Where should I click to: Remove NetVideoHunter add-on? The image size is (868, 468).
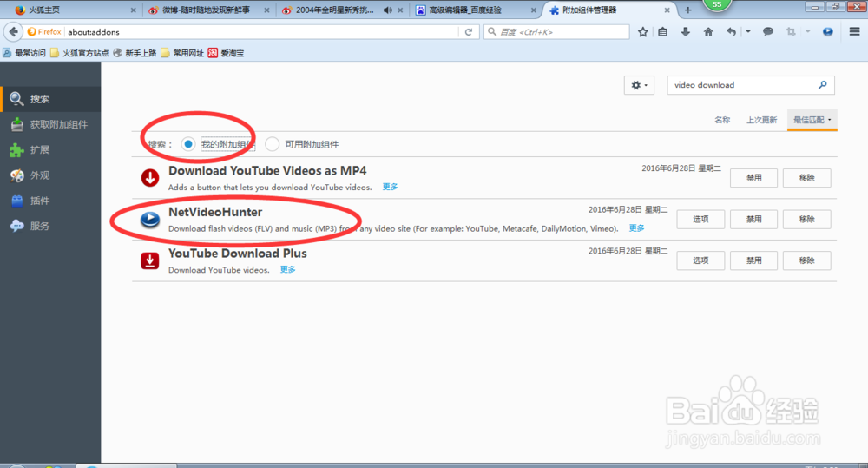pyautogui.click(x=806, y=220)
